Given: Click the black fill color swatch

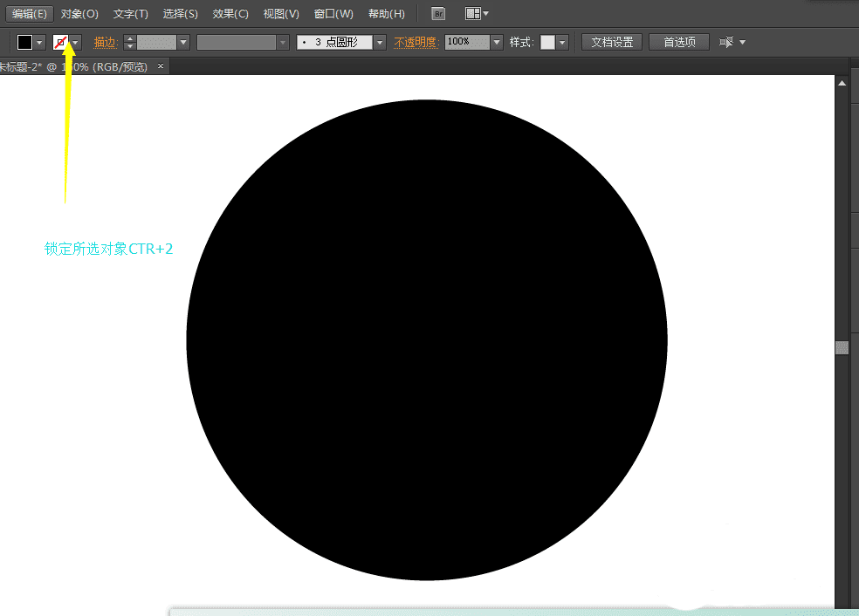Looking at the screenshot, I should point(24,42).
